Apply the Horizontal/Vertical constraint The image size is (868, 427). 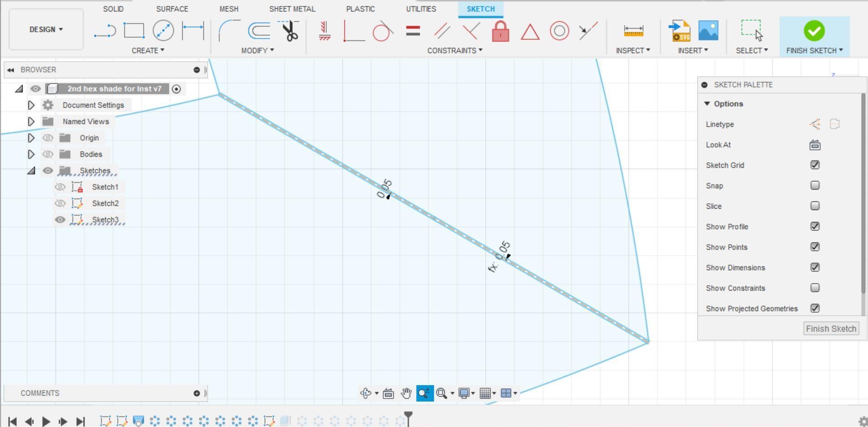point(325,31)
